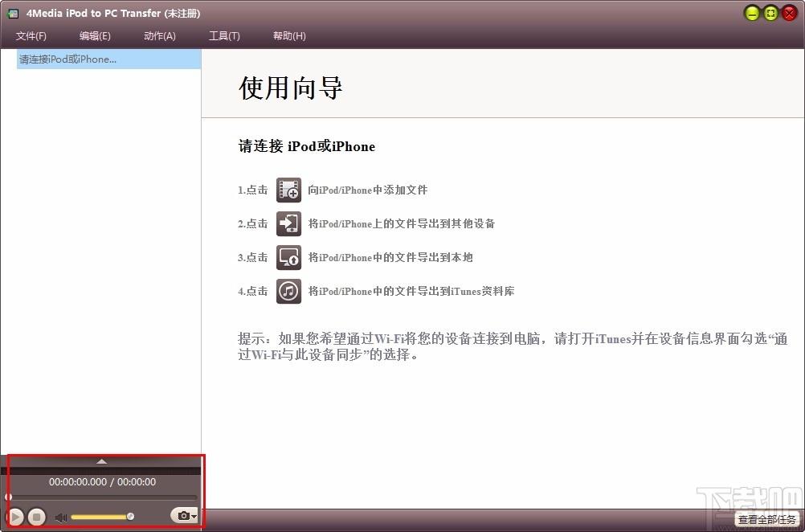This screenshot has width=805, height=532.
Task: Stop playback with the stop button
Action: click(x=36, y=517)
